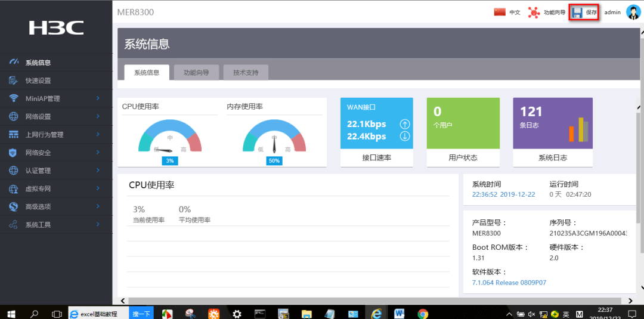This screenshot has height=319, width=644.
Task: Click the system time 22:36:52 link
Action: pyautogui.click(x=503, y=194)
